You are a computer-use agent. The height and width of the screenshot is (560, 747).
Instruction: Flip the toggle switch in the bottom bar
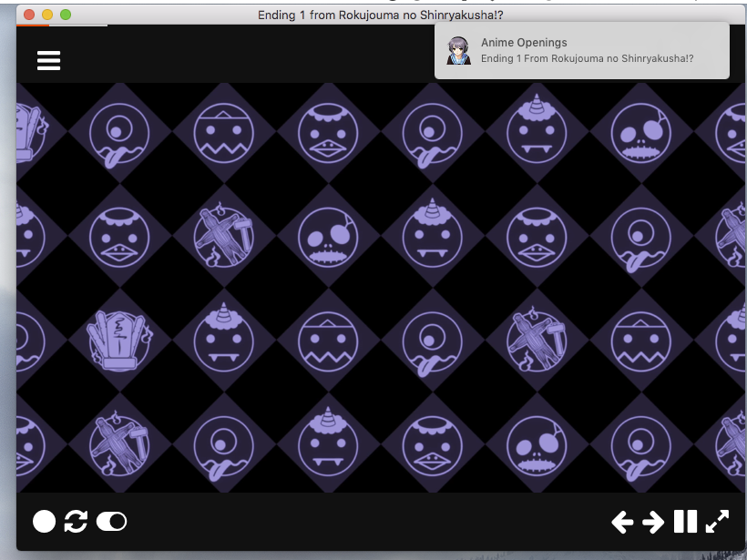(x=111, y=522)
